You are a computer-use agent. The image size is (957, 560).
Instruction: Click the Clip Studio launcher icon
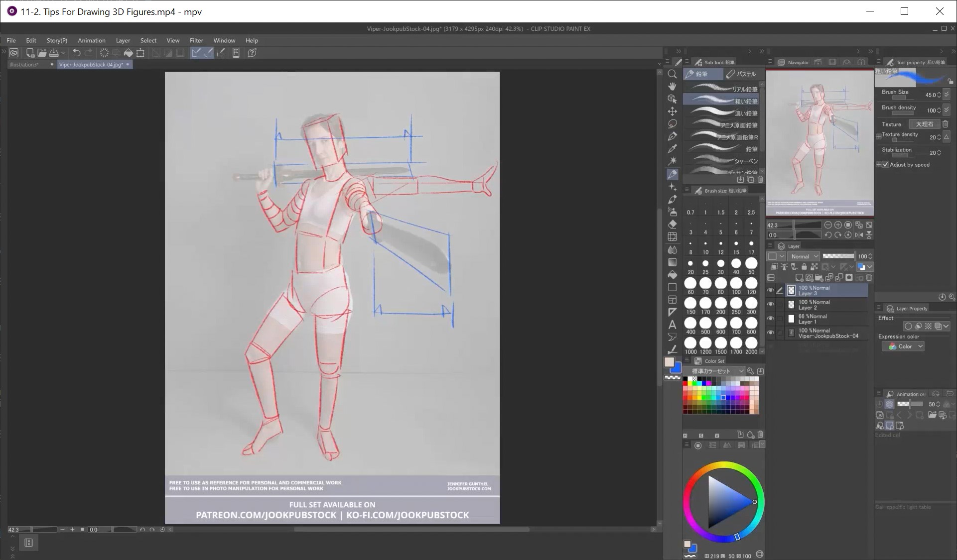click(x=14, y=53)
